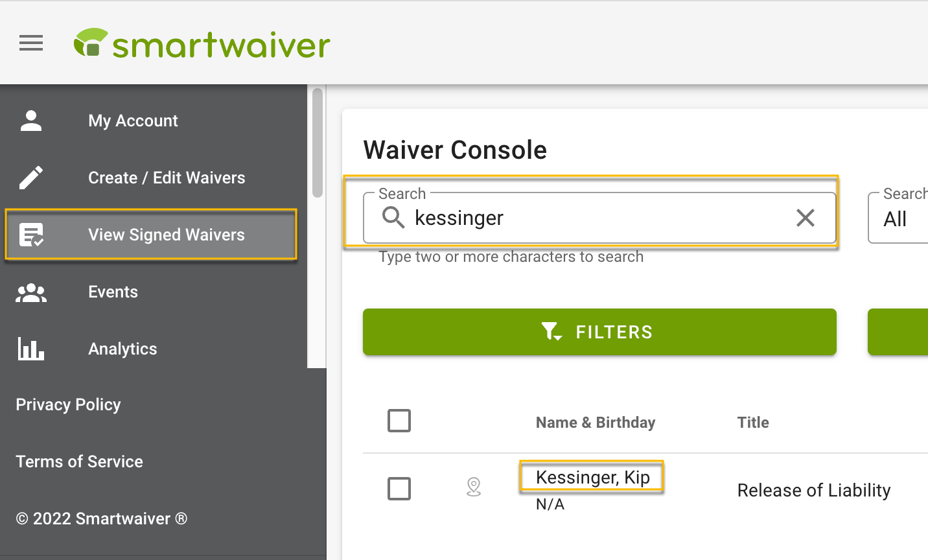
Task: Go to Analytics in the sidebar
Action: 122,349
